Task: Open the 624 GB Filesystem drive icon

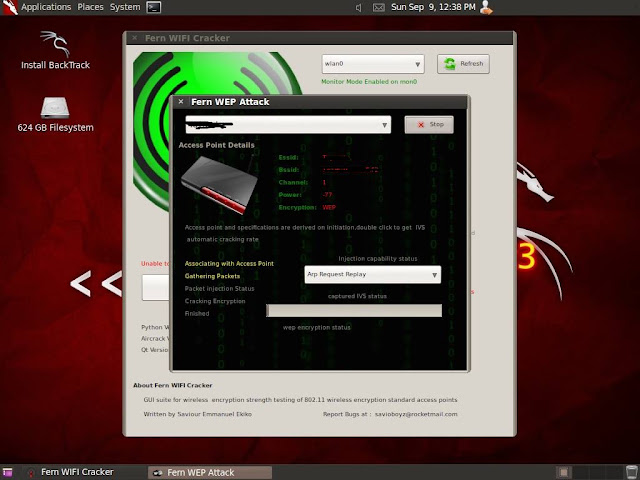Action: coord(55,114)
